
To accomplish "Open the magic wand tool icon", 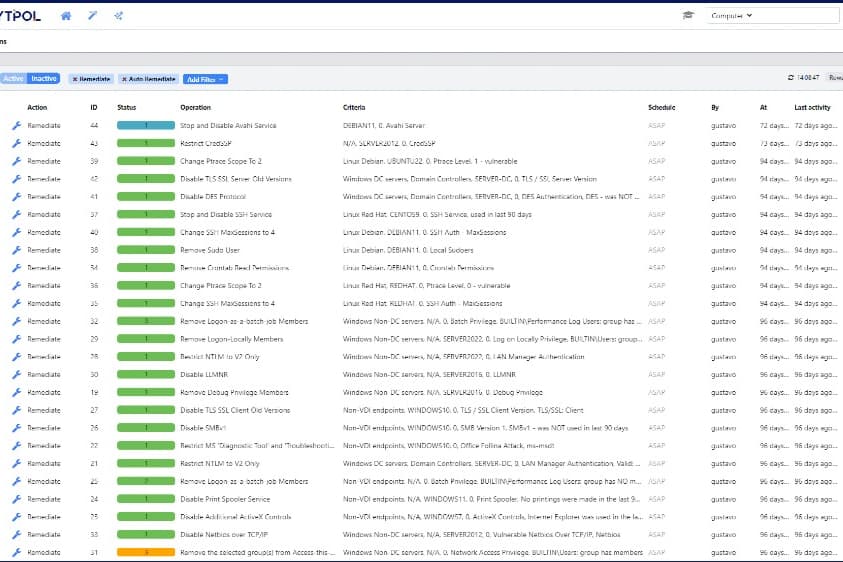I will point(92,16).
